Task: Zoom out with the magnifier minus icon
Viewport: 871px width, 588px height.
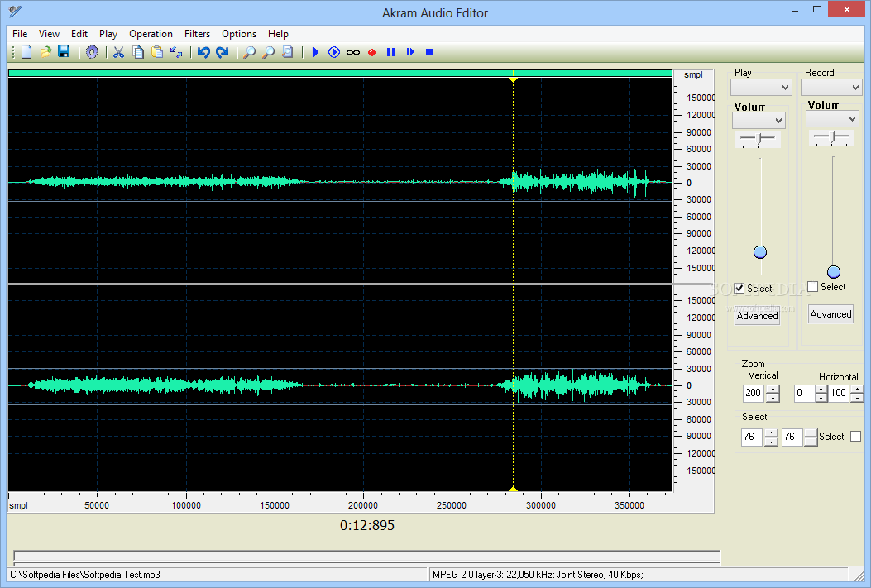Action: pyautogui.click(x=268, y=52)
